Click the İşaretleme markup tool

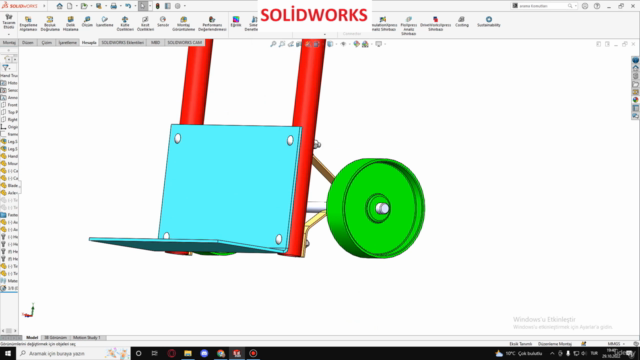tap(104, 22)
